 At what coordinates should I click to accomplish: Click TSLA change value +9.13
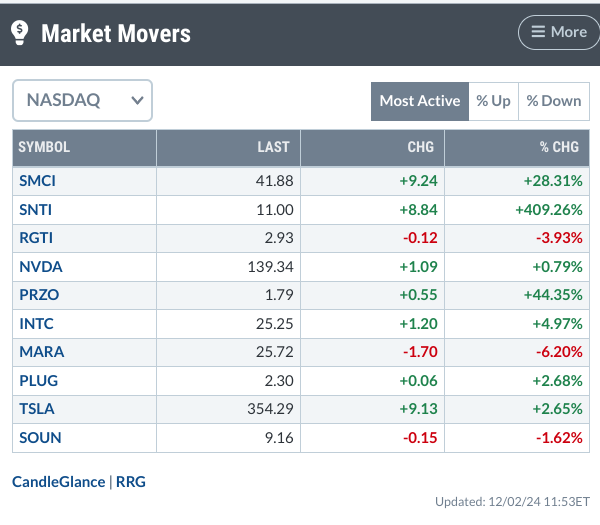(418, 409)
